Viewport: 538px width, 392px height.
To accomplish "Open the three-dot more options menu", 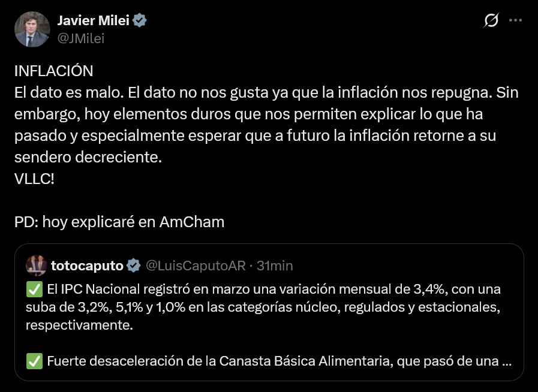I will coord(515,20).
